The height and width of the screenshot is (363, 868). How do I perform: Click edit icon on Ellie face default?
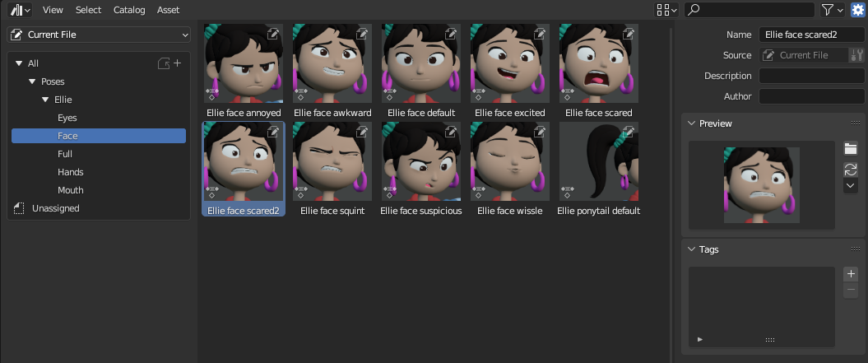(x=451, y=34)
